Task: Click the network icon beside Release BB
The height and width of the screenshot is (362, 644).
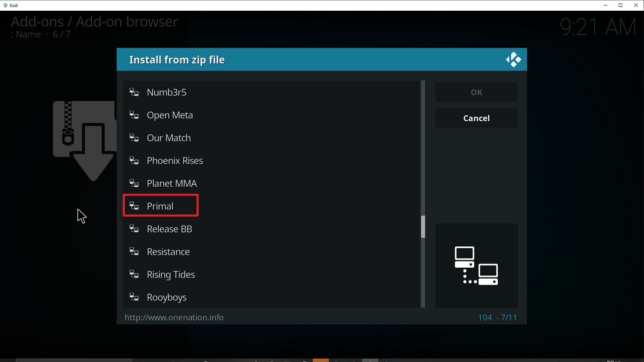Action: 135,229
